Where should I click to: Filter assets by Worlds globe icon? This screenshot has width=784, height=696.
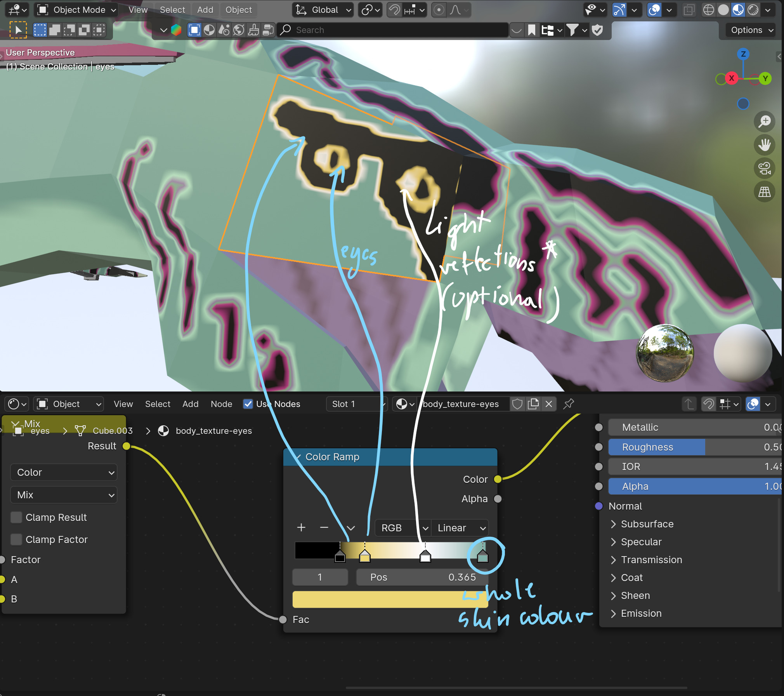pyautogui.click(x=239, y=30)
